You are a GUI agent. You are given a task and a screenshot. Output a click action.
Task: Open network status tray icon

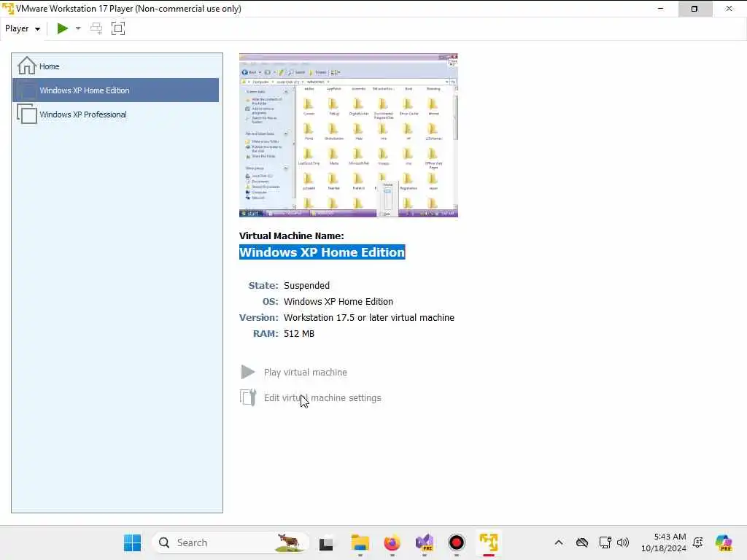tap(605, 542)
